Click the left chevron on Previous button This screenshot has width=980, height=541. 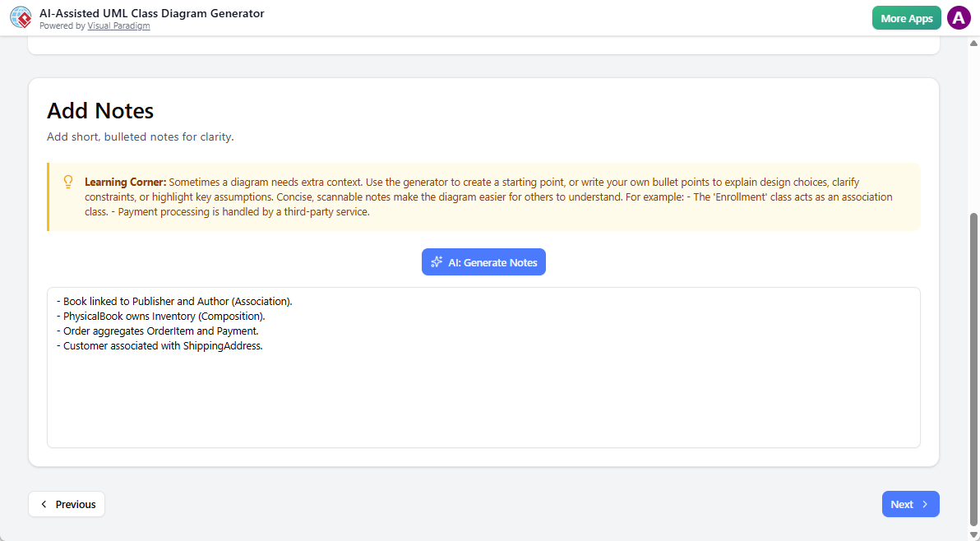point(44,504)
